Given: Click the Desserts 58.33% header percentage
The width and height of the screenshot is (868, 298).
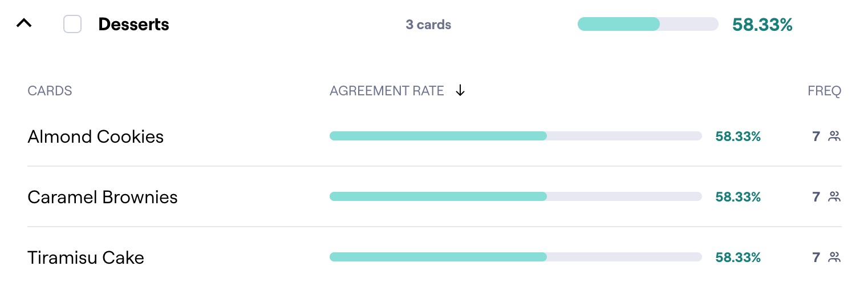Looking at the screenshot, I should pos(762,25).
